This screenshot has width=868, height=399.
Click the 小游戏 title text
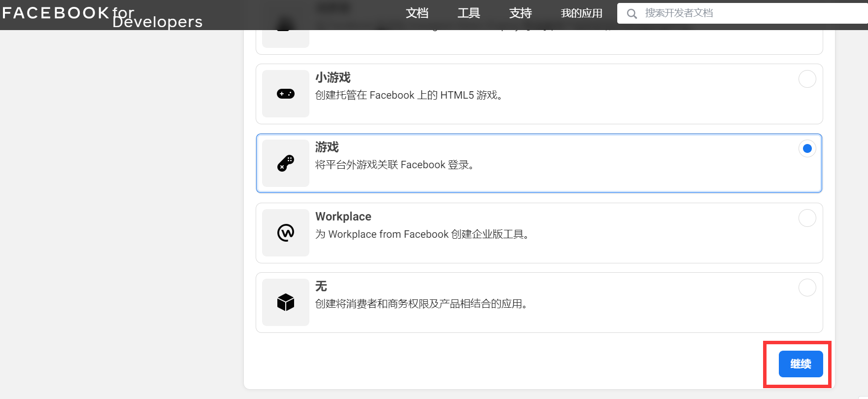(333, 77)
